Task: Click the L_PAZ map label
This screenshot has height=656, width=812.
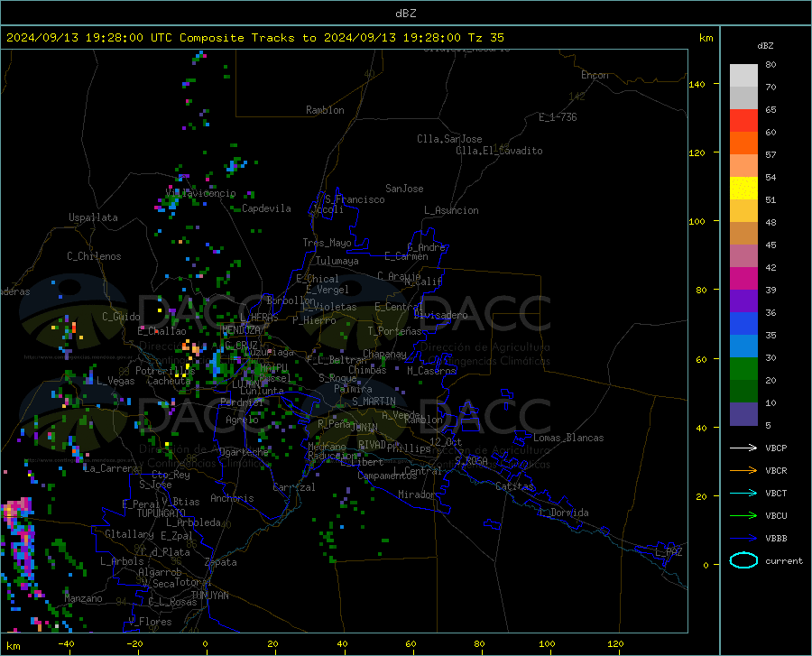Action: tap(669, 552)
